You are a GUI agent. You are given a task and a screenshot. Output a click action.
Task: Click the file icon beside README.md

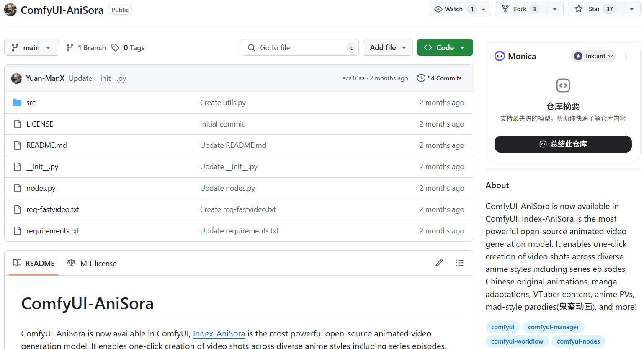click(x=17, y=145)
